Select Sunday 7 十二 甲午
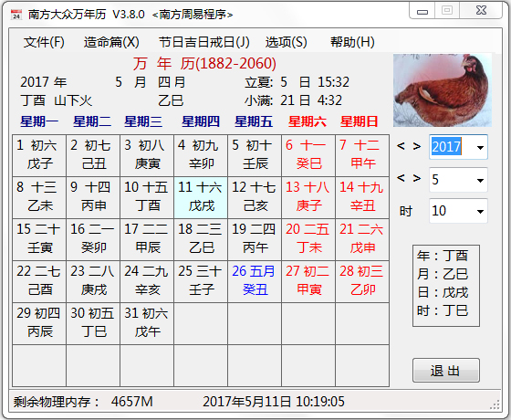This screenshot has height=420, width=511. pyautogui.click(x=362, y=155)
